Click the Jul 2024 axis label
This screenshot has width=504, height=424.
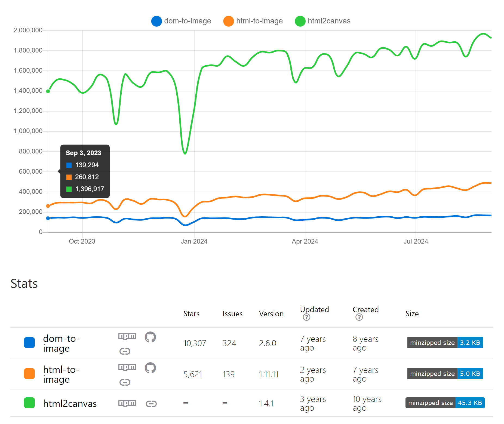[x=416, y=241]
